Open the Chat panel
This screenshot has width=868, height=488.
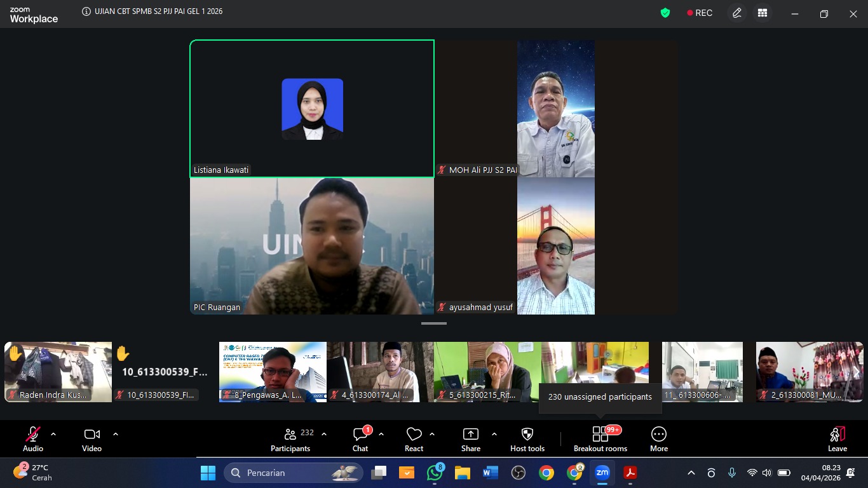coord(360,439)
